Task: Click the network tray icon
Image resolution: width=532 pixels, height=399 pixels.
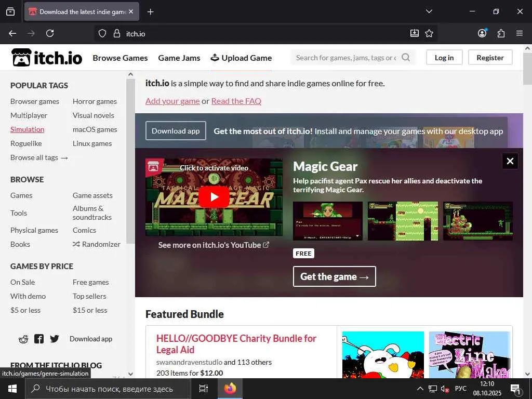Action: (x=433, y=389)
